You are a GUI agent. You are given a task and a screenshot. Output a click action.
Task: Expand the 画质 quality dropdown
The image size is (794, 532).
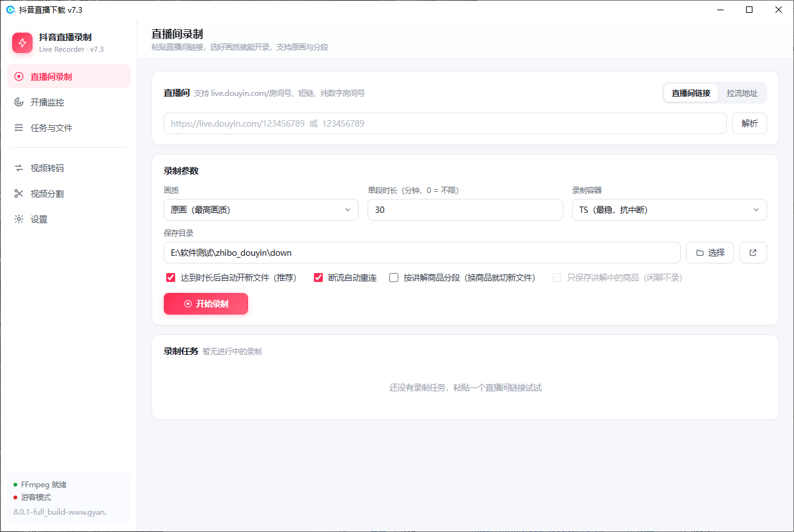[x=261, y=210]
